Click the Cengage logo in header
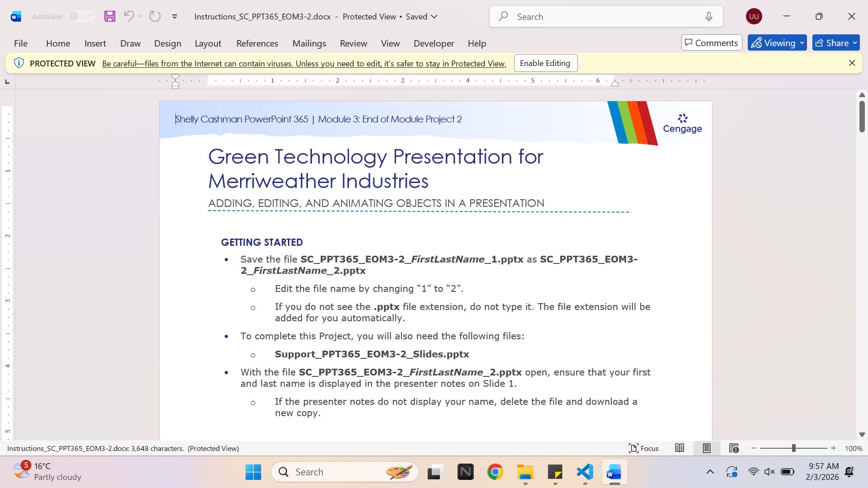Viewport: 868px width, 488px height. pyautogui.click(x=683, y=123)
